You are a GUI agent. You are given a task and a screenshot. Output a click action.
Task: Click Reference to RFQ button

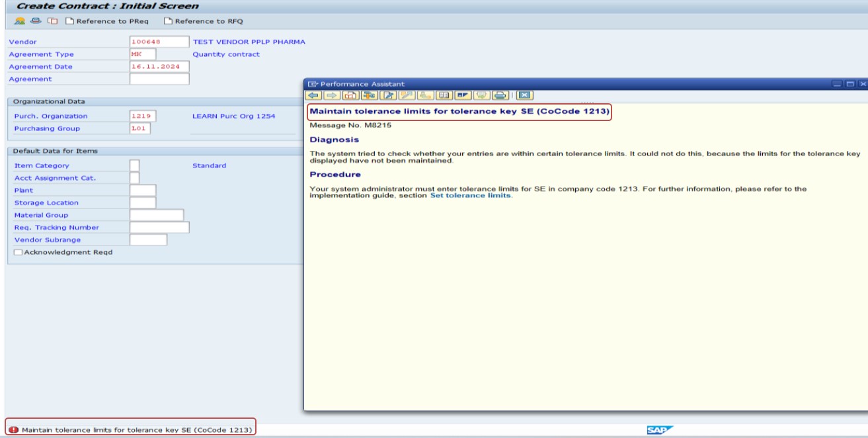(x=203, y=21)
